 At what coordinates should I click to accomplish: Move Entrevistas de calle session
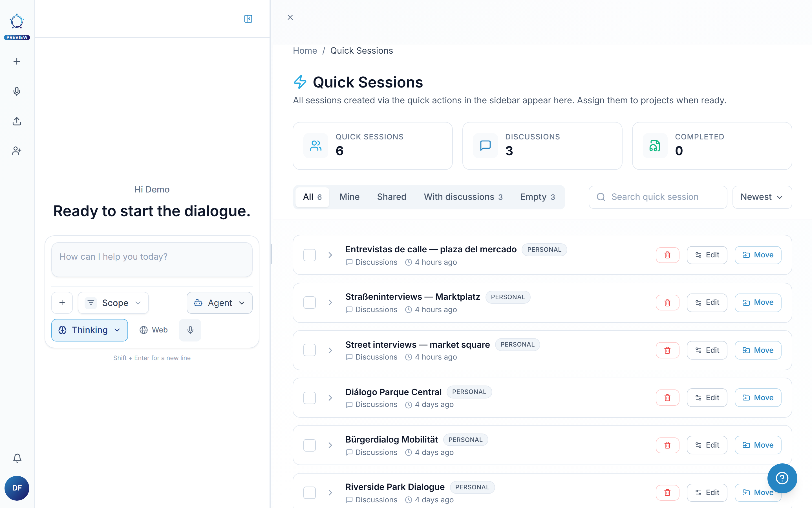pos(758,255)
